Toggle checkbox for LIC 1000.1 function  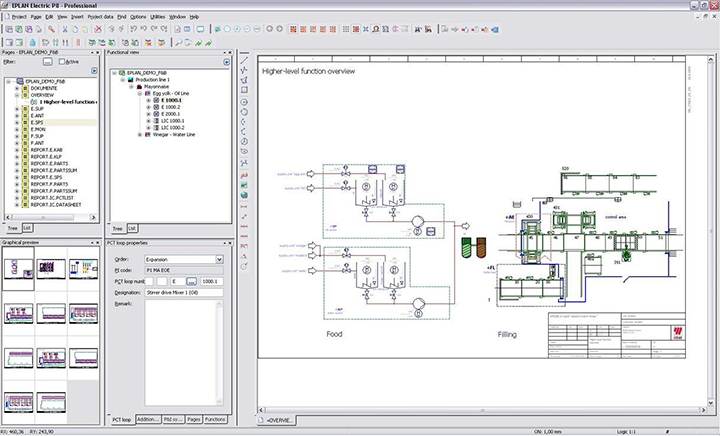coord(155,121)
